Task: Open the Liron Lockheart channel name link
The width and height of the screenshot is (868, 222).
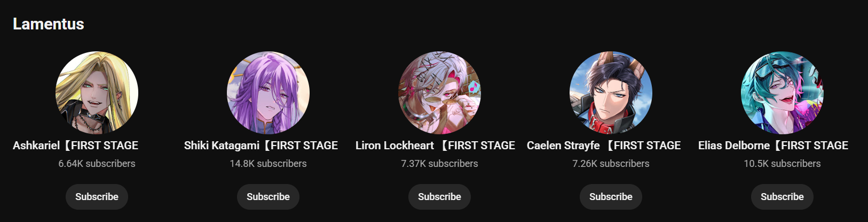Action: (436, 146)
